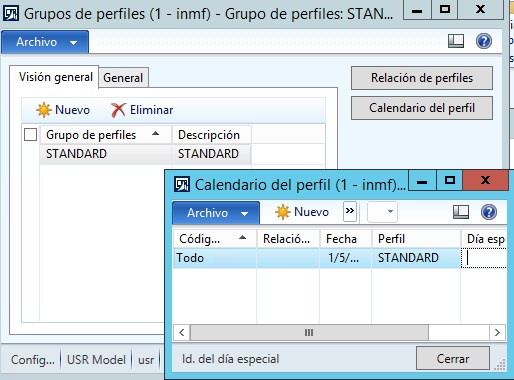This screenshot has height=380, width=514.
Task: Open Archivo menu in Grupos de perfiles window
Action: tap(45, 42)
